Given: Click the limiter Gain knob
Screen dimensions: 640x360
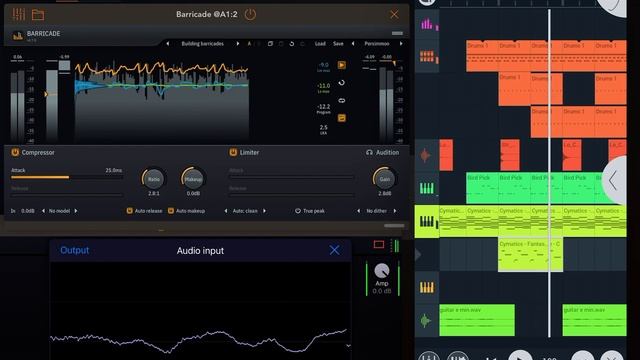Looking at the screenshot, I should click(x=384, y=179).
